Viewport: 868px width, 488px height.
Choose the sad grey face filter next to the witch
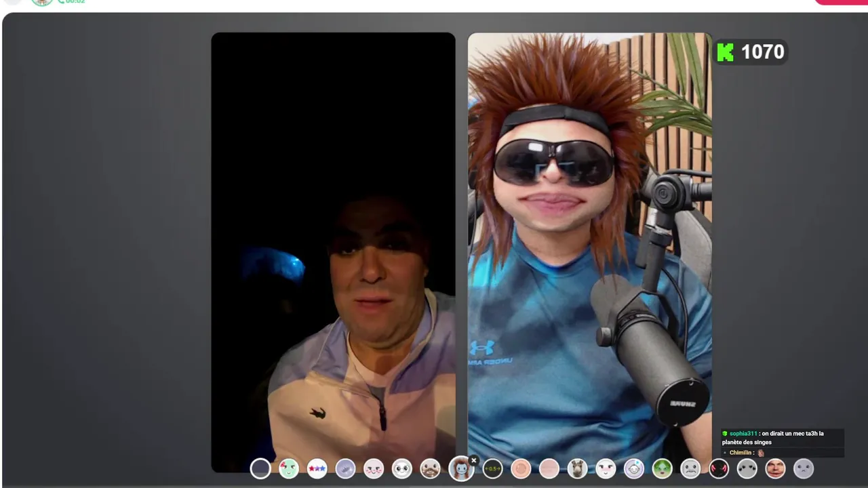tap(690, 468)
